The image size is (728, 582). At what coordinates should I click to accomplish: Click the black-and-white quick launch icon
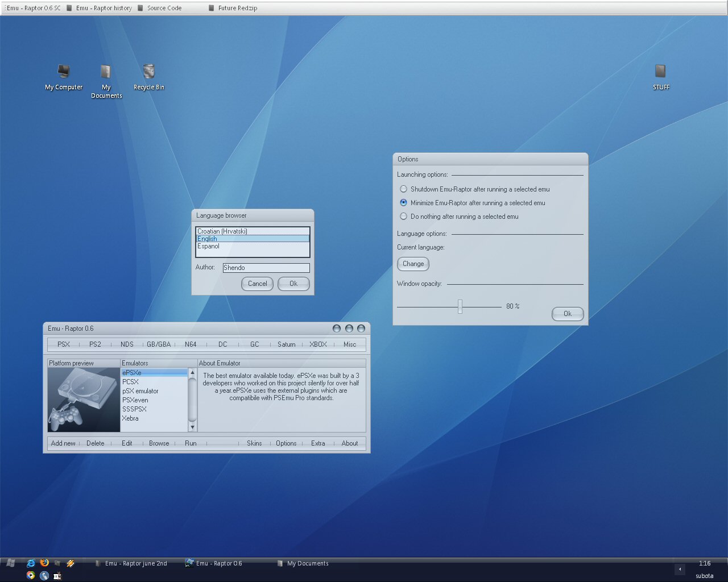[x=57, y=575]
